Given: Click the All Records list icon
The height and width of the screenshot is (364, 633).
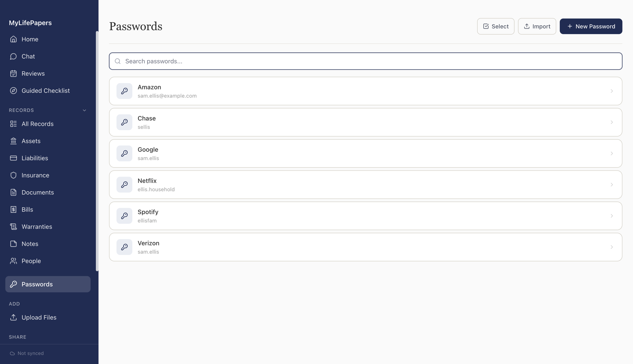Looking at the screenshot, I should click(13, 124).
